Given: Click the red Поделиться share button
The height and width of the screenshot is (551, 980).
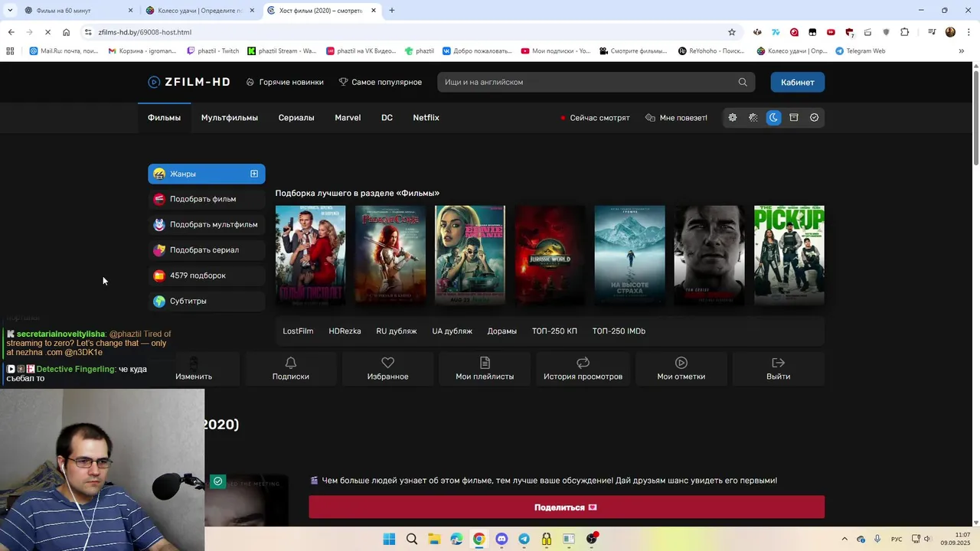Looking at the screenshot, I should coord(567,507).
